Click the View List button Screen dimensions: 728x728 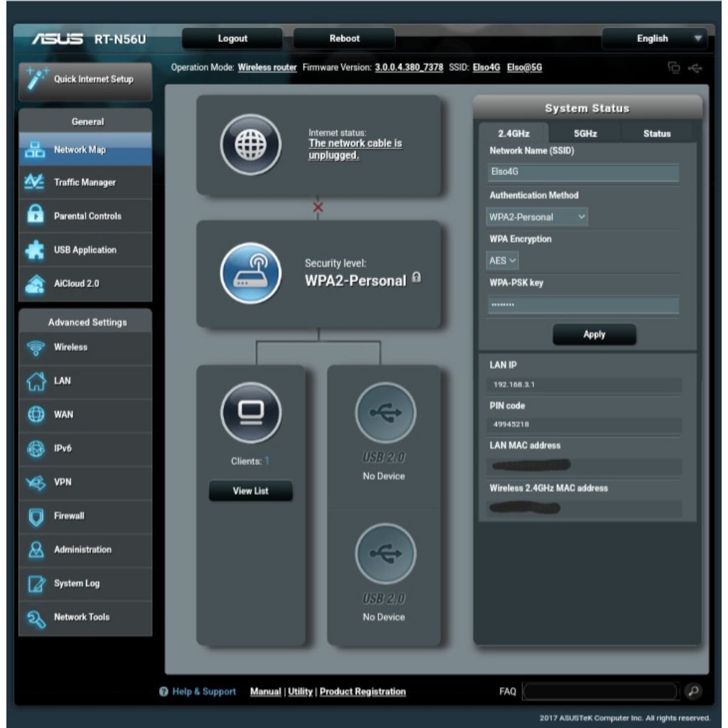[x=250, y=491]
